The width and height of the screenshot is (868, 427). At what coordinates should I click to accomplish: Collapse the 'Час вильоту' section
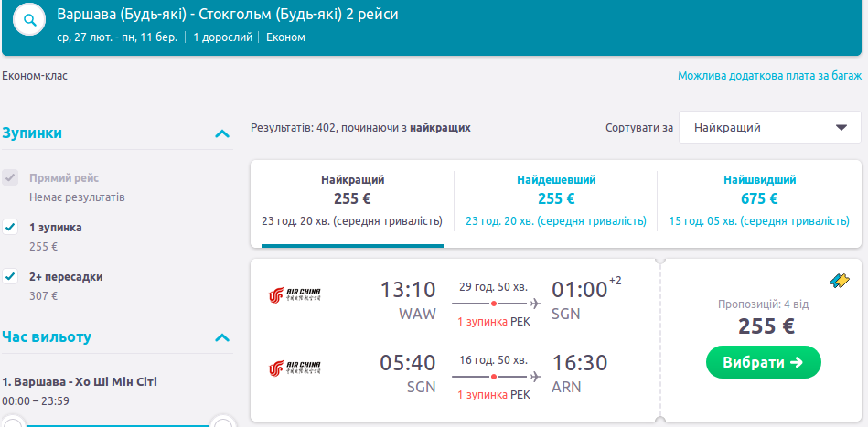(x=221, y=337)
